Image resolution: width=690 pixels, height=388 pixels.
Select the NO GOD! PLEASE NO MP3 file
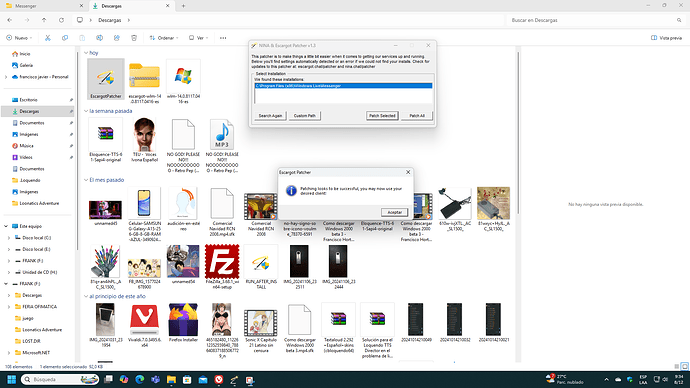tap(222, 145)
